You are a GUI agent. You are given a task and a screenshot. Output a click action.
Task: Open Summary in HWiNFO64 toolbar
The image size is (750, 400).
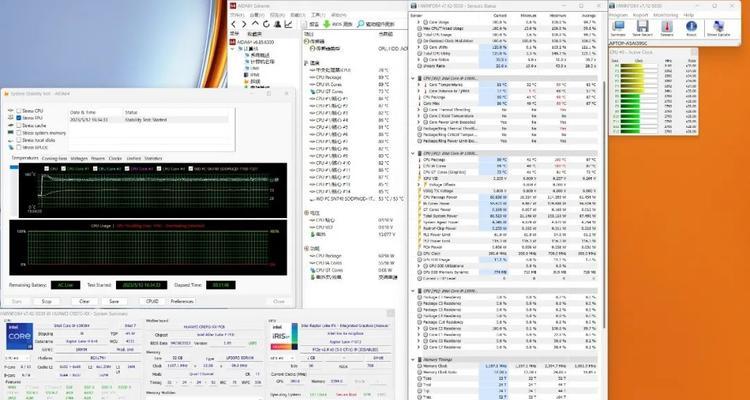click(618, 28)
